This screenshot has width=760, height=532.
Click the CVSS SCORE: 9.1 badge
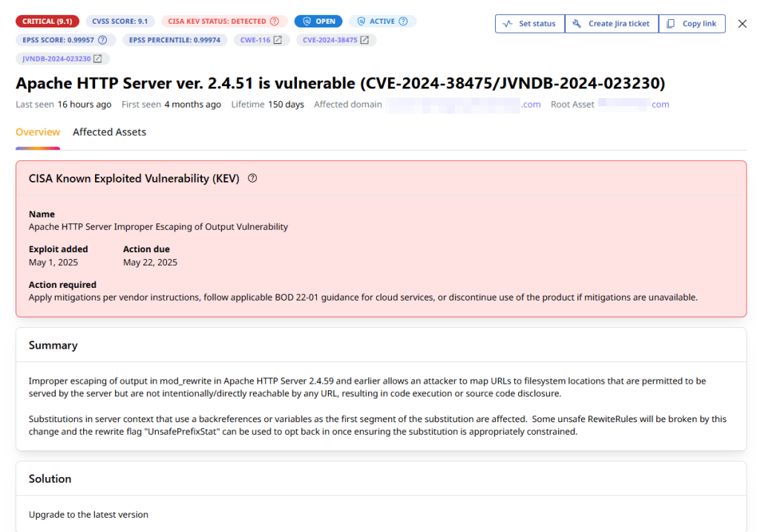120,22
